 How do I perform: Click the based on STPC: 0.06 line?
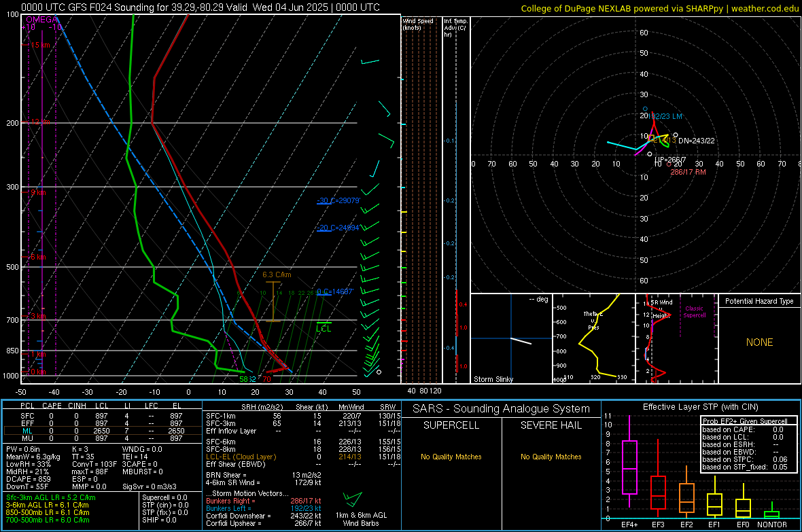745,459
